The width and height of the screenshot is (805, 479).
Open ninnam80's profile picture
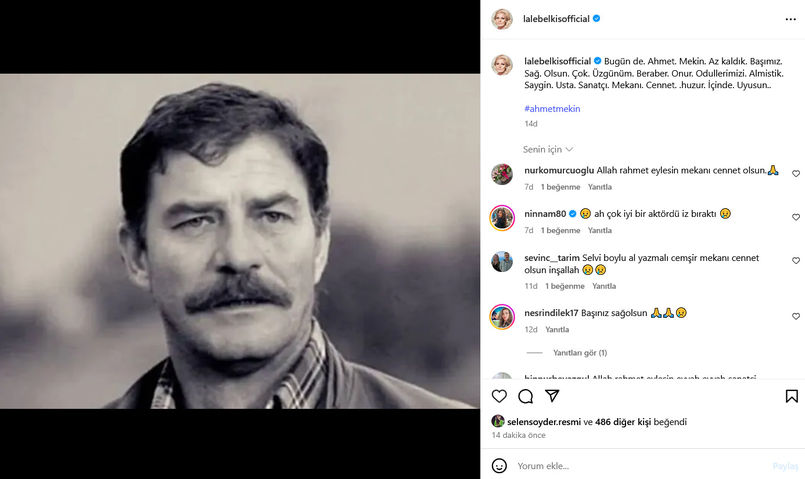pyautogui.click(x=502, y=218)
